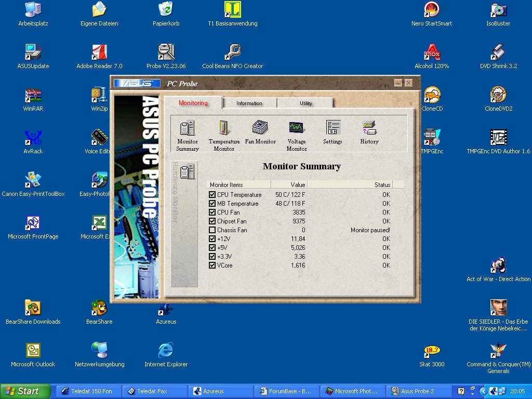The image size is (532, 399).
Task: Open the History view
Action: pyautogui.click(x=369, y=132)
